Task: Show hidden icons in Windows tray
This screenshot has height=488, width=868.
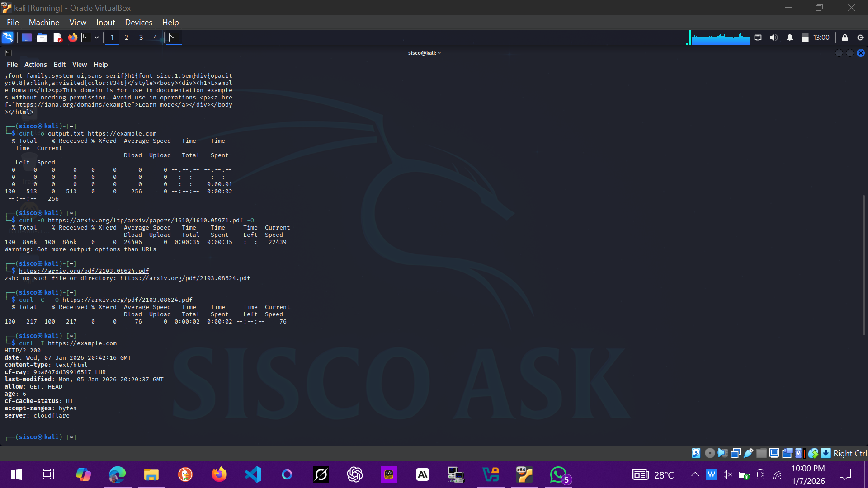Action: (695, 474)
